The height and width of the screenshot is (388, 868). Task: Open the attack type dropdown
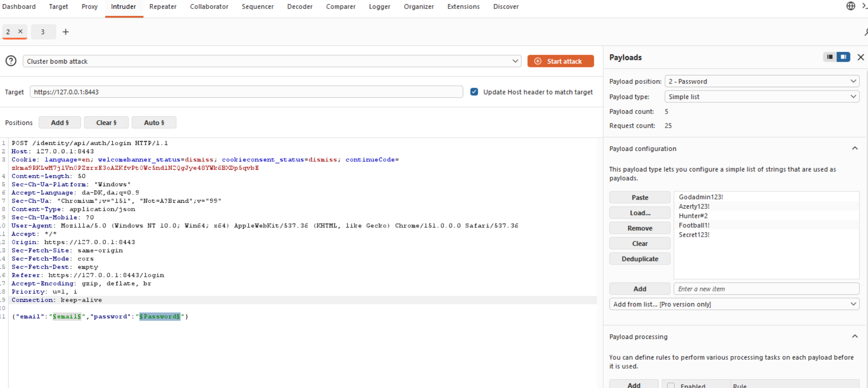[272, 61]
